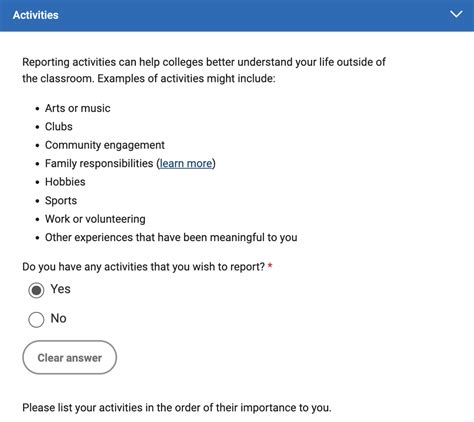Click the Other experiences list item
The width and height of the screenshot is (474, 422).
click(171, 237)
